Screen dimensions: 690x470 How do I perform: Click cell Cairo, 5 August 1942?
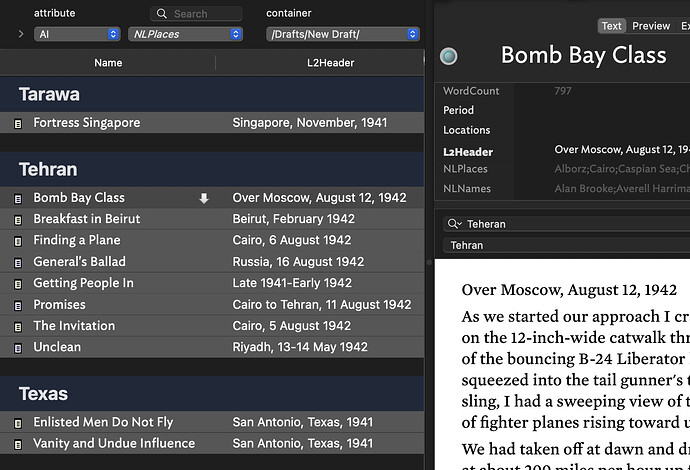click(x=292, y=326)
